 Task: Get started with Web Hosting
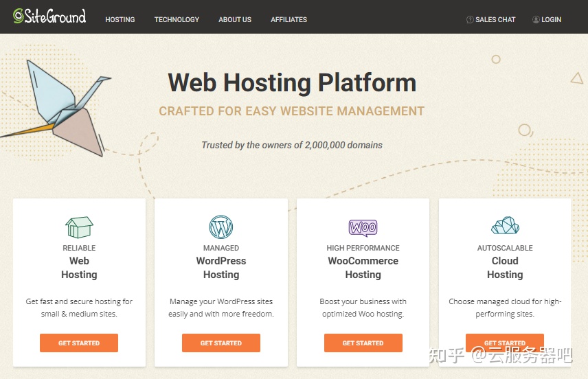point(79,343)
